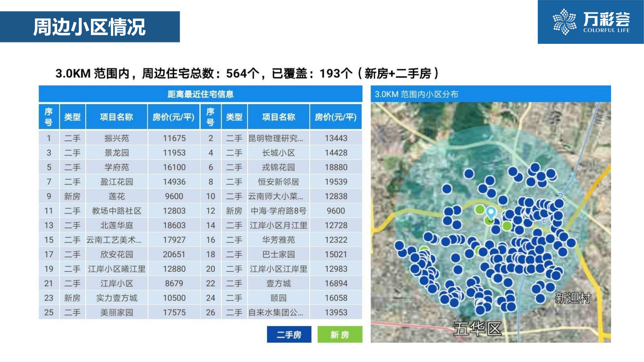Click the 中海·学府路8号 project name
Image resolution: width=644 pixels, height=362 pixels.
(x=278, y=211)
